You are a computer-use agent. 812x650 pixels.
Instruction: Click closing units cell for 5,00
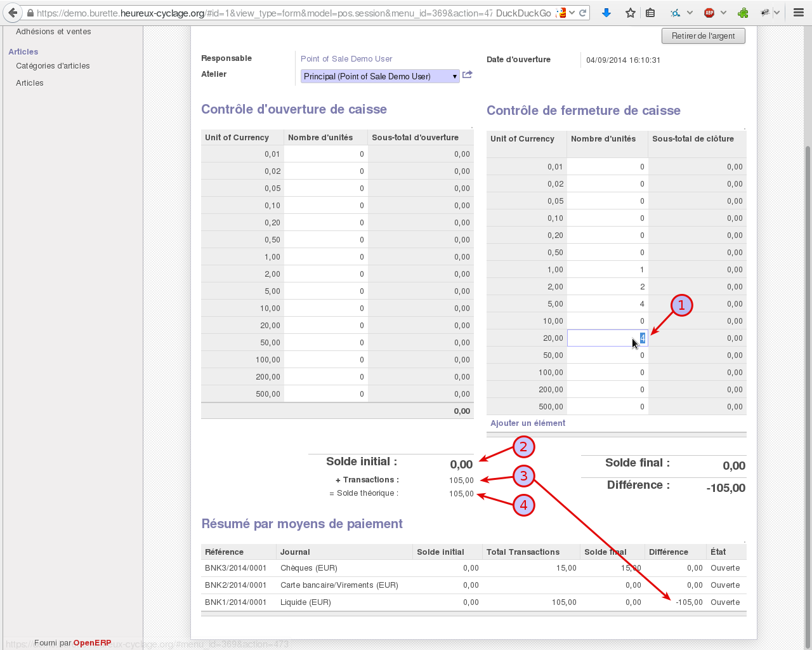pos(607,304)
